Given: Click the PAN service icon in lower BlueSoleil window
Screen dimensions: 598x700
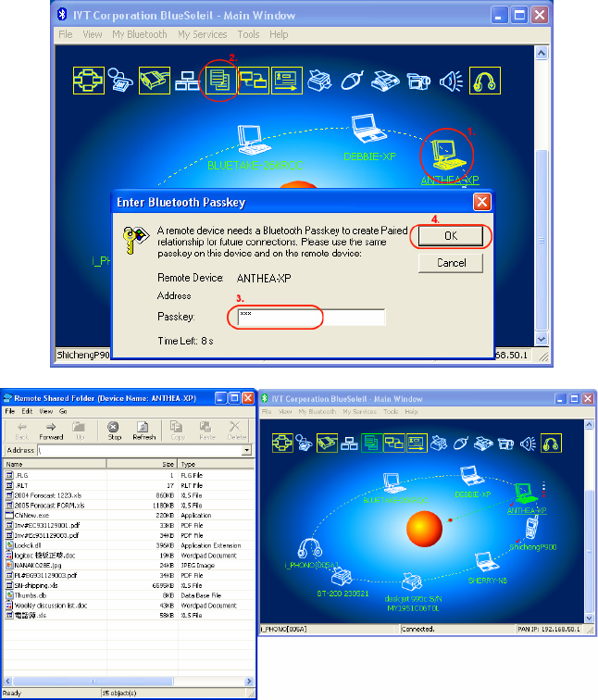Looking at the screenshot, I should (x=282, y=444).
